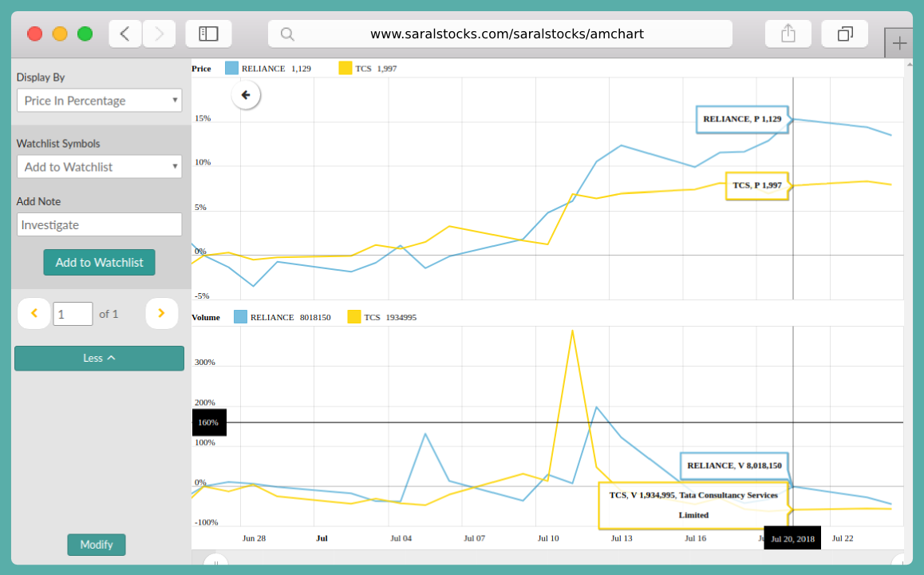Image resolution: width=924 pixels, height=575 pixels.
Task: Click the Modify button
Action: pyautogui.click(x=96, y=545)
